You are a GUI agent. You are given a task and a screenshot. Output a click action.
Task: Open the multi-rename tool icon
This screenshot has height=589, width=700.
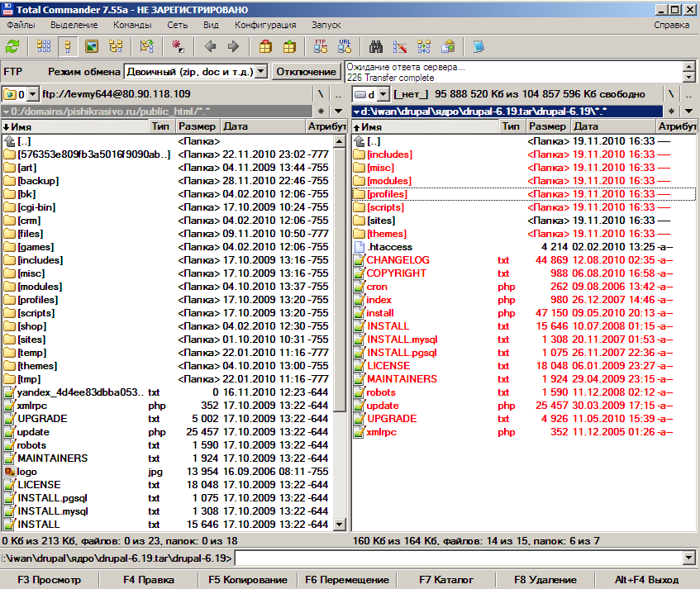click(x=400, y=46)
